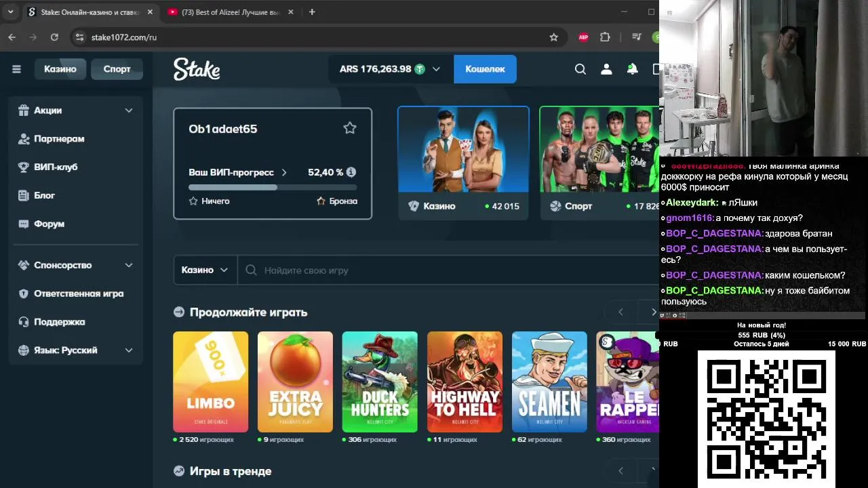868x488 pixels.
Task: Open ARS balance currency dropdown
Action: click(x=390, y=69)
